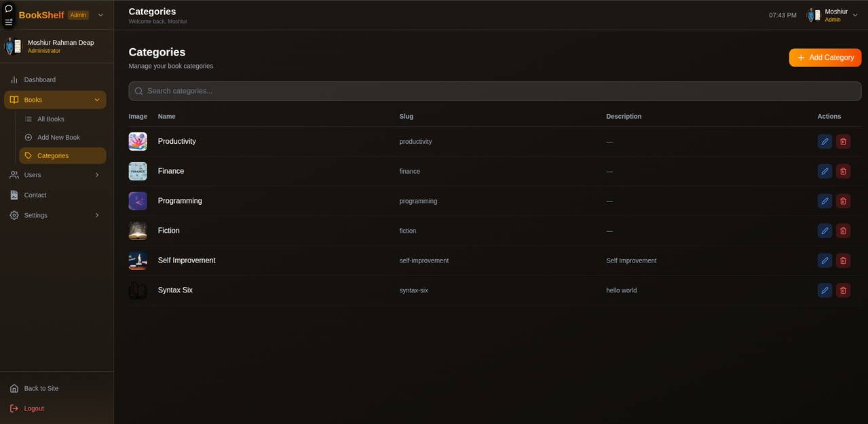
Task: Collapse the Books submenu chevron
Action: [x=97, y=100]
